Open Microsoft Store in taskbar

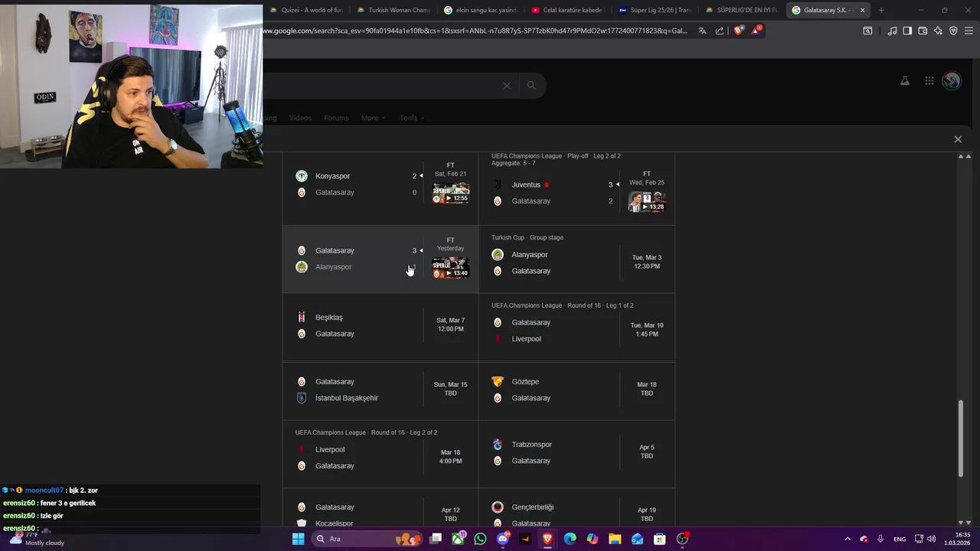[x=659, y=539]
